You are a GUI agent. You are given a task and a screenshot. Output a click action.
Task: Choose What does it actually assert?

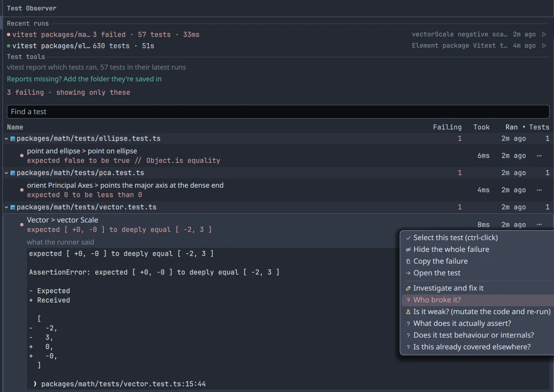coord(478,323)
